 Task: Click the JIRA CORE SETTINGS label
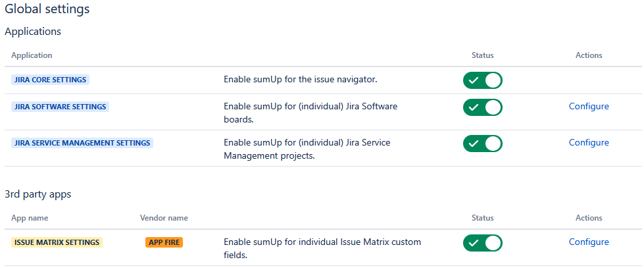[50, 80]
